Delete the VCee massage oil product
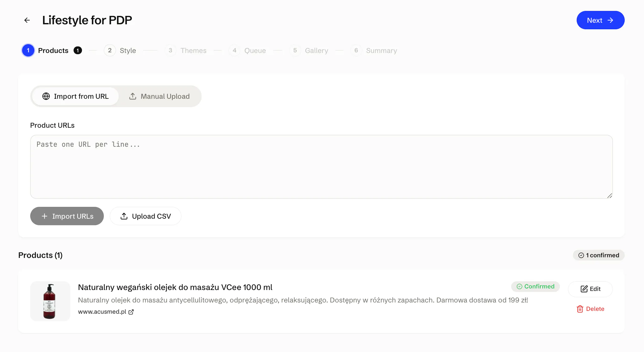 coord(590,309)
